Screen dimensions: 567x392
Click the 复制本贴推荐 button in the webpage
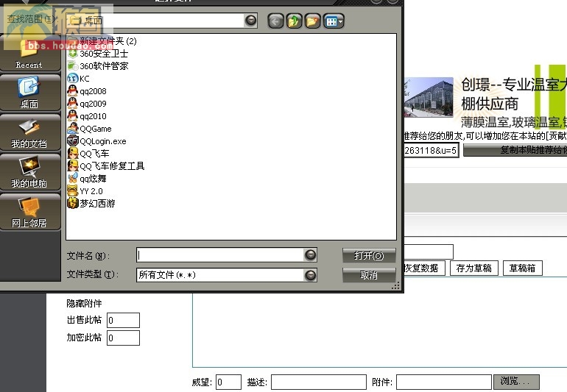point(515,150)
